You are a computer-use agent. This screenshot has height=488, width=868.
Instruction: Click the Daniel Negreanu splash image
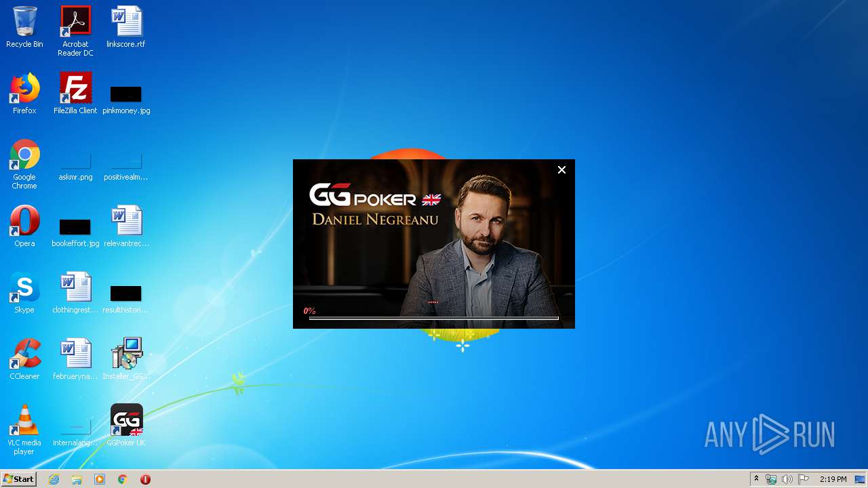tap(434, 244)
